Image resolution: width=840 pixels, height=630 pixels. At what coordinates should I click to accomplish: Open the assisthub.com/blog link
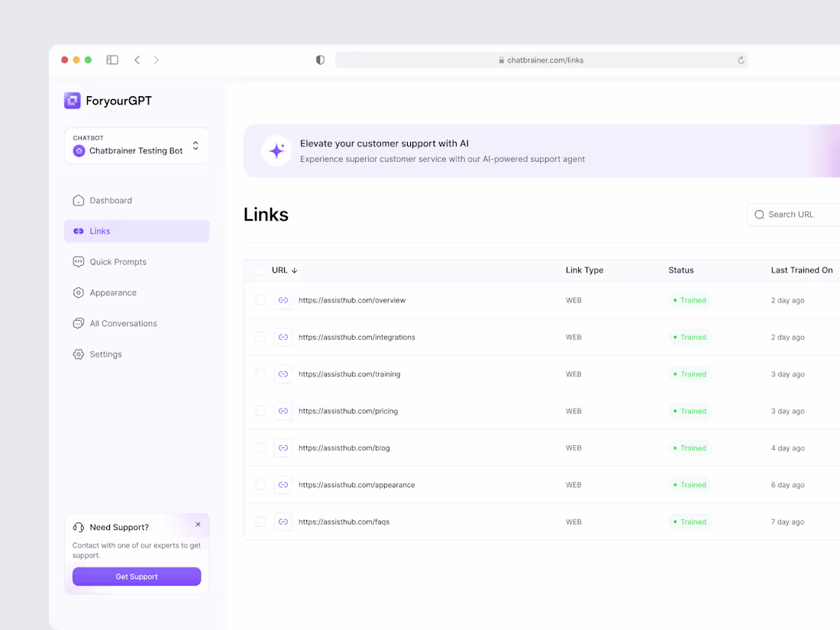pos(344,447)
